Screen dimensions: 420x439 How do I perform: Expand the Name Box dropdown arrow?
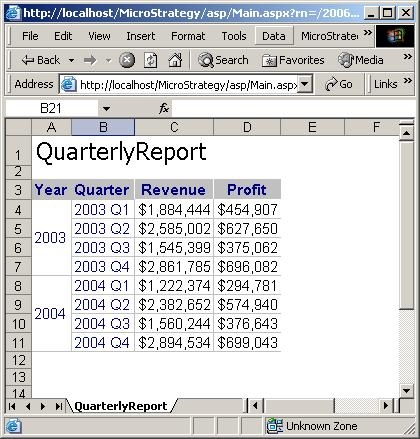click(106, 109)
